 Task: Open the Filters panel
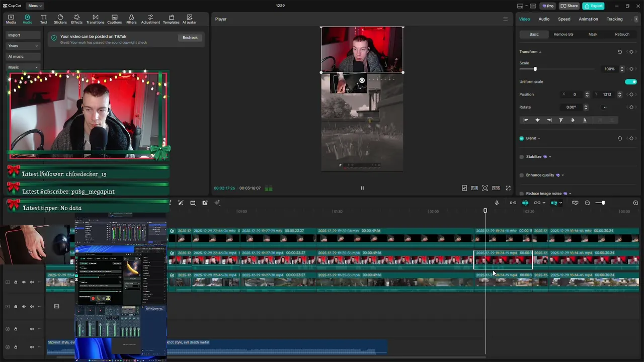pyautogui.click(x=131, y=19)
